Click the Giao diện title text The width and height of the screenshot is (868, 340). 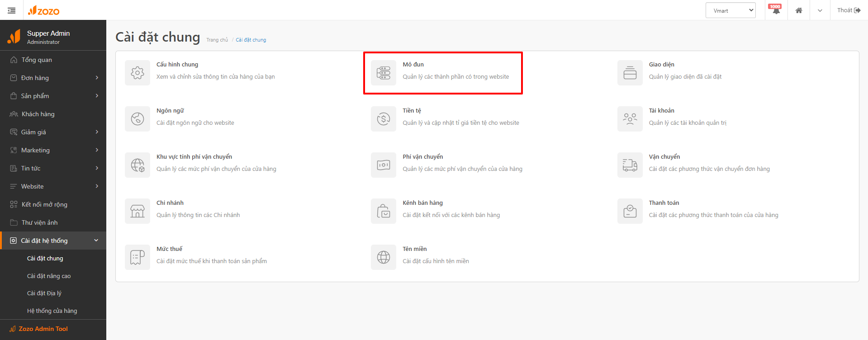click(x=662, y=65)
